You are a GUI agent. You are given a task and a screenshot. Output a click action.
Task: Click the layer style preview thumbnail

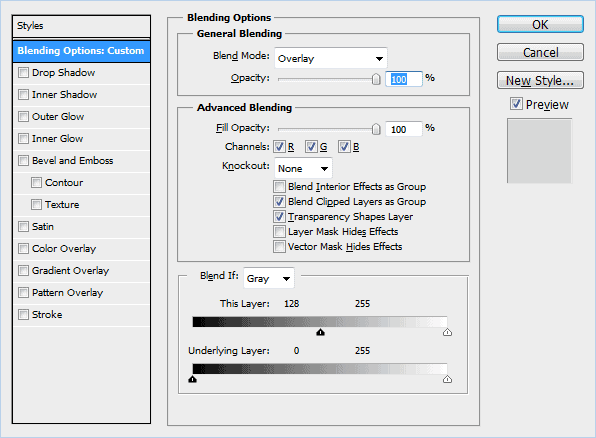point(539,151)
